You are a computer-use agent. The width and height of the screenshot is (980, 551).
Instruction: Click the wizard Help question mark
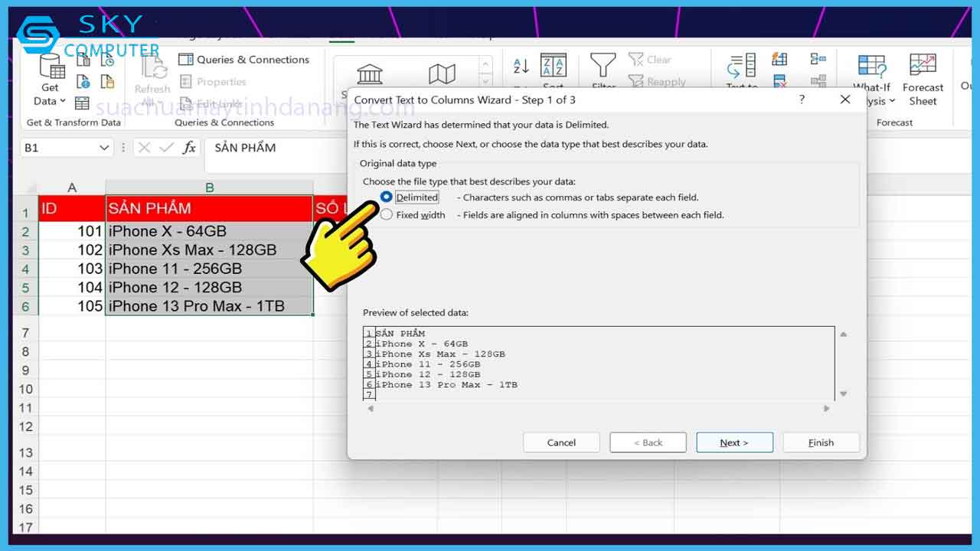pyautogui.click(x=802, y=99)
